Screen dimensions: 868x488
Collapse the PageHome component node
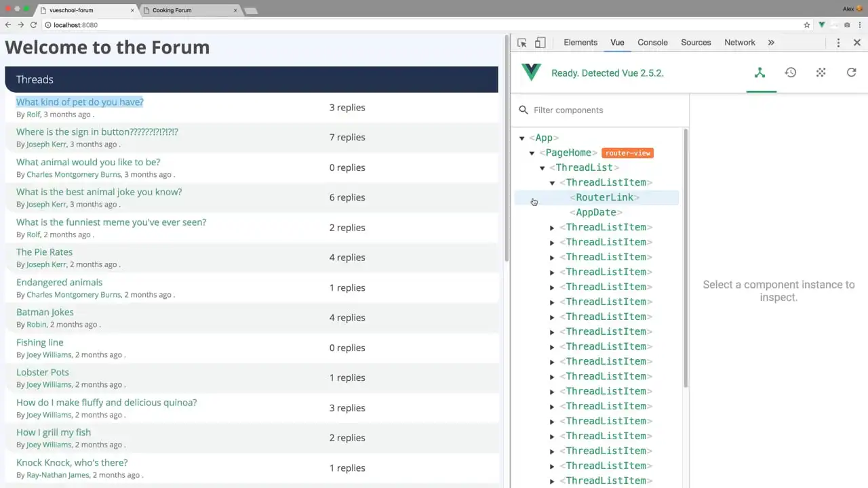click(532, 153)
